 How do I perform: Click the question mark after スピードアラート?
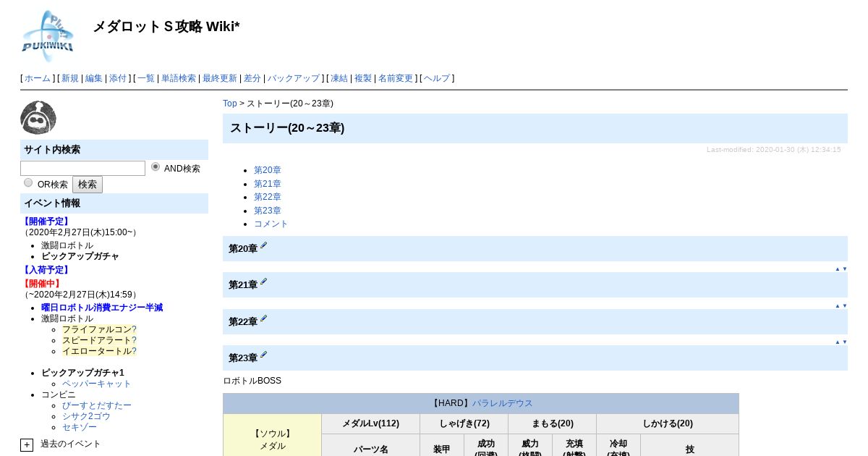134,340
